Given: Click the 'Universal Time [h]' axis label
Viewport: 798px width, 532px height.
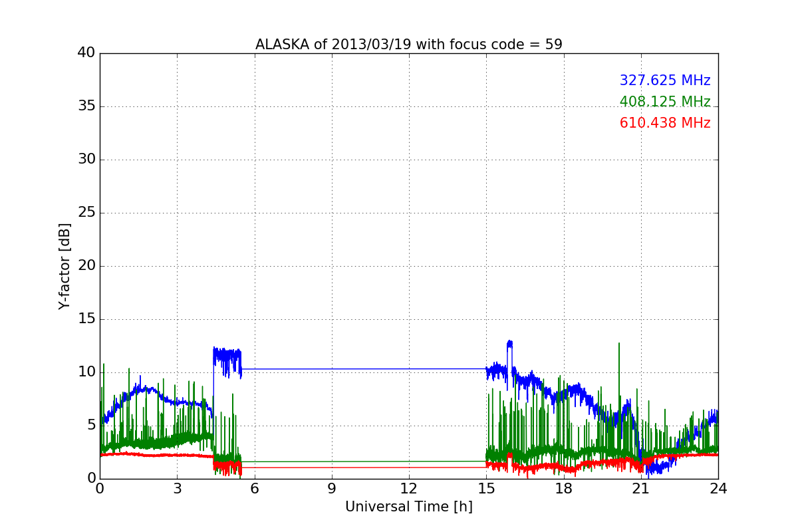Looking at the screenshot, I should coord(409,507).
